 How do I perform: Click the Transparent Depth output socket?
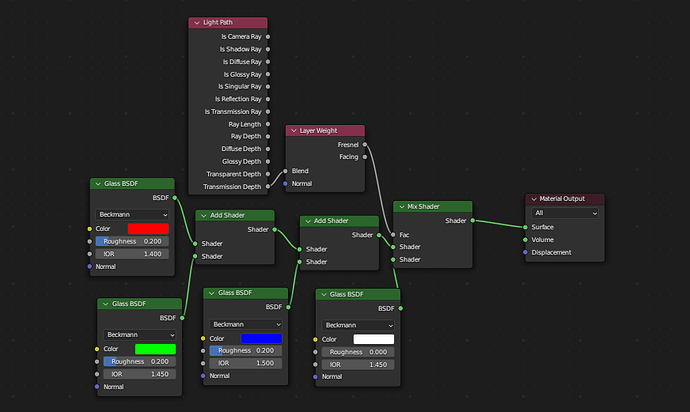268,174
